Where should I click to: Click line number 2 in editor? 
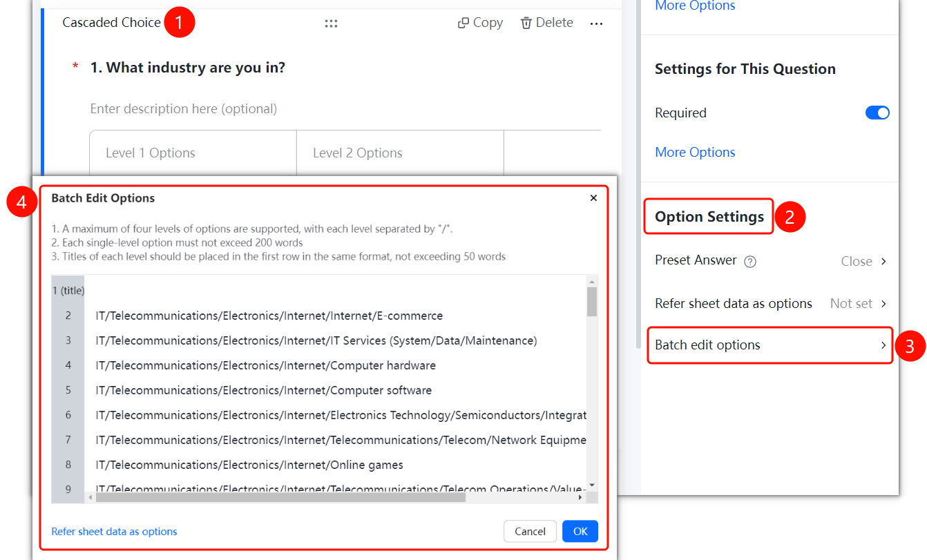pyautogui.click(x=68, y=316)
